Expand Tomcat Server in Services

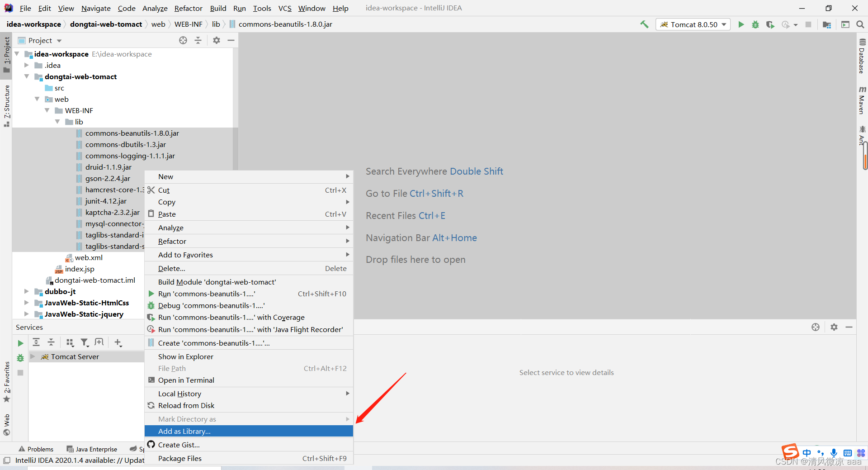33,356
